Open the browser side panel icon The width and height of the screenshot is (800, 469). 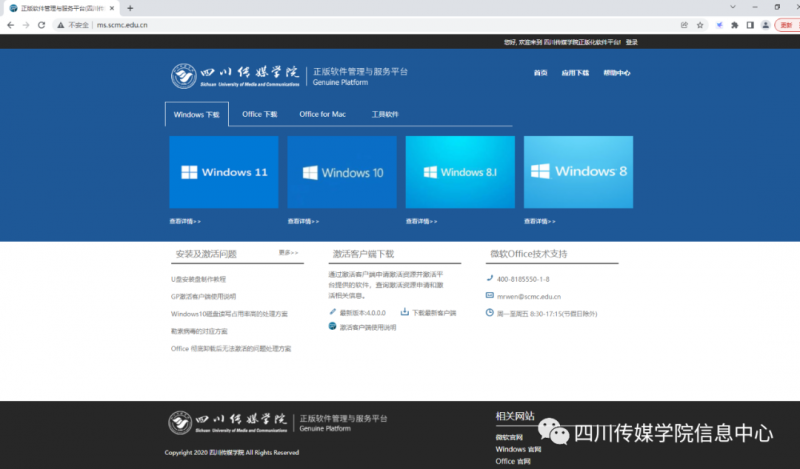coord(750,25)
